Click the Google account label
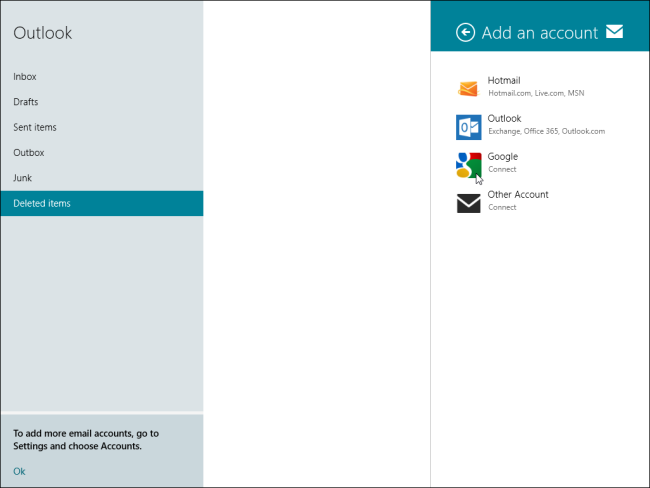The width and height of the screenshot is (650, 488). 502,157
